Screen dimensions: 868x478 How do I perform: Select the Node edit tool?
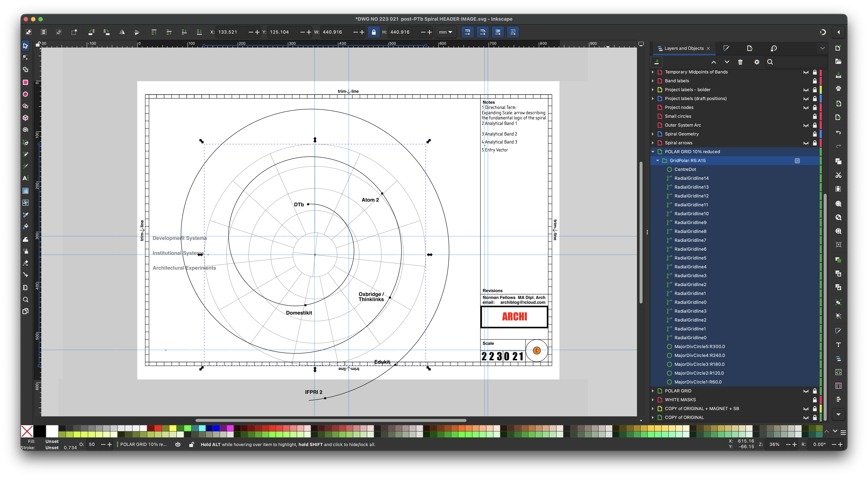25,58
